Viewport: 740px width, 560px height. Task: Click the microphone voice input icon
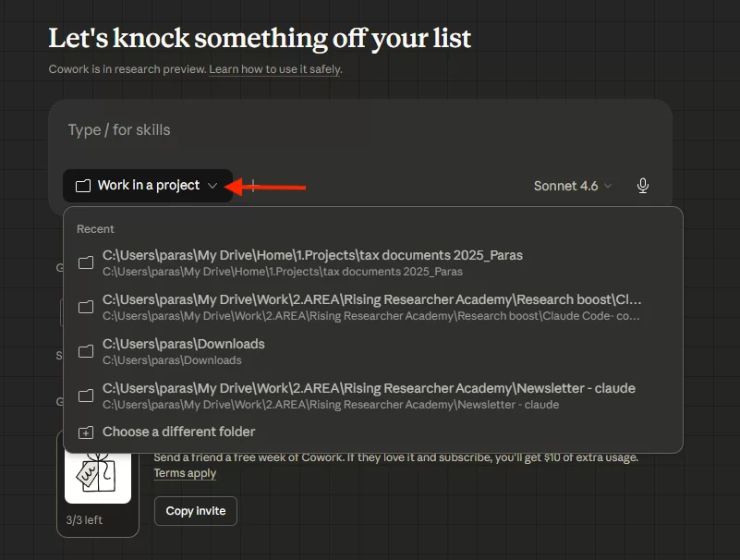click(643, 186)
